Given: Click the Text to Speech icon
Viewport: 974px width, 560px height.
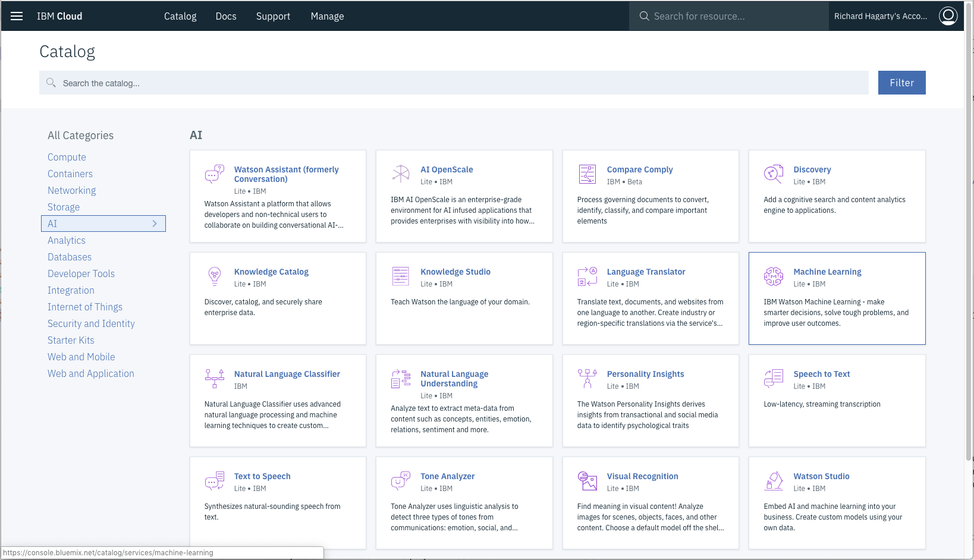Looking at the screenshot, I should point(215,481).
